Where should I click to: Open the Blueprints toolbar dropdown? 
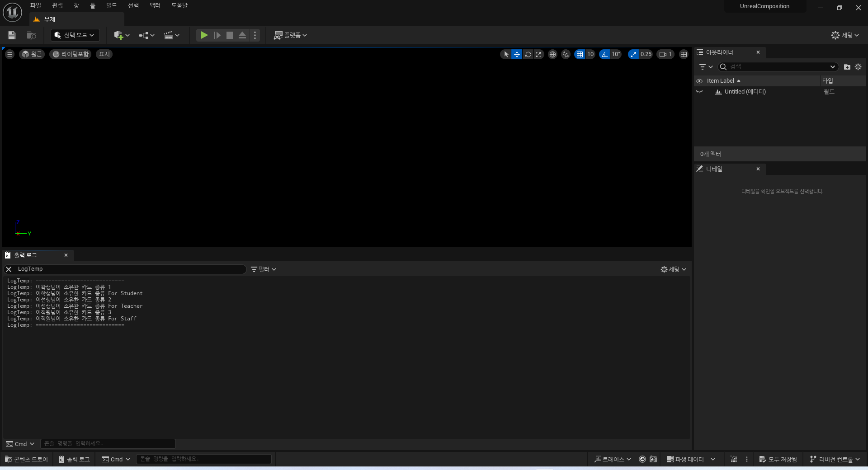point(146,35)
